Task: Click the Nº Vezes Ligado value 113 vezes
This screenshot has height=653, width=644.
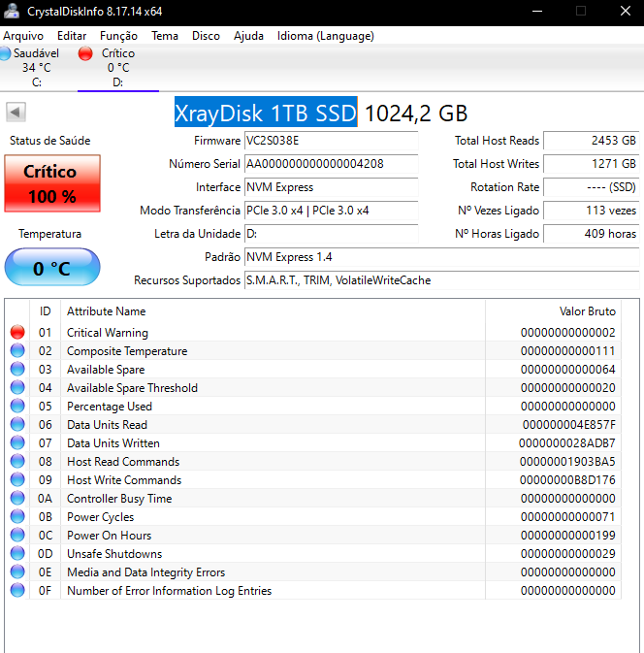Action: click(x=592, y=211)
